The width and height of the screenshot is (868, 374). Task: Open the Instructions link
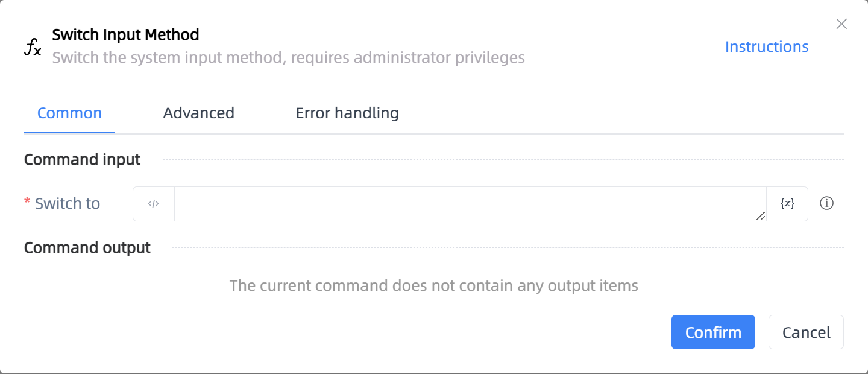point(767,46)
